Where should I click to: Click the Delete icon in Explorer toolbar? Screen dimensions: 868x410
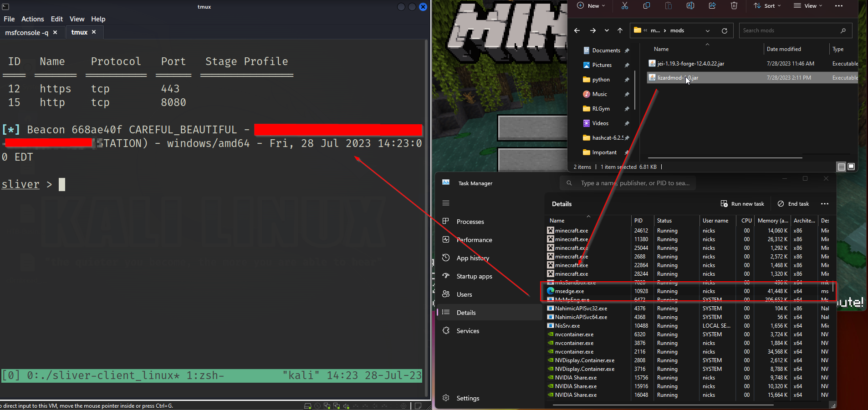(733, 6)
